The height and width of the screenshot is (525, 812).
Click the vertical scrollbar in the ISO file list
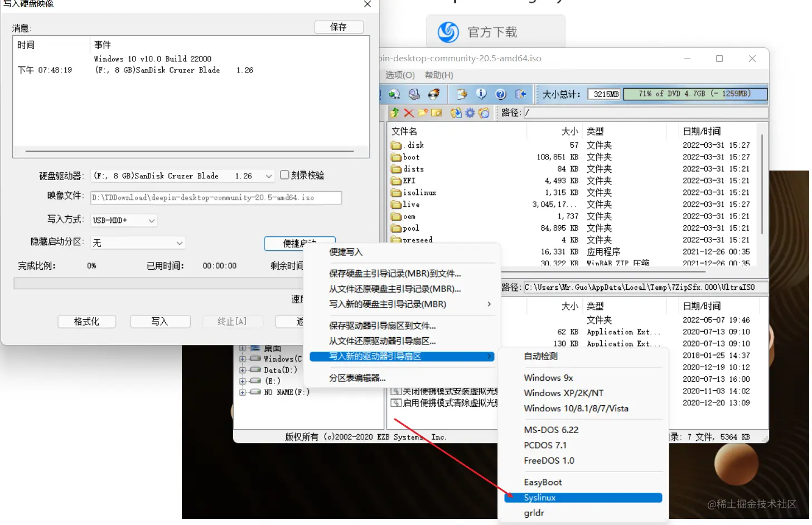click(x=762, y=184)
